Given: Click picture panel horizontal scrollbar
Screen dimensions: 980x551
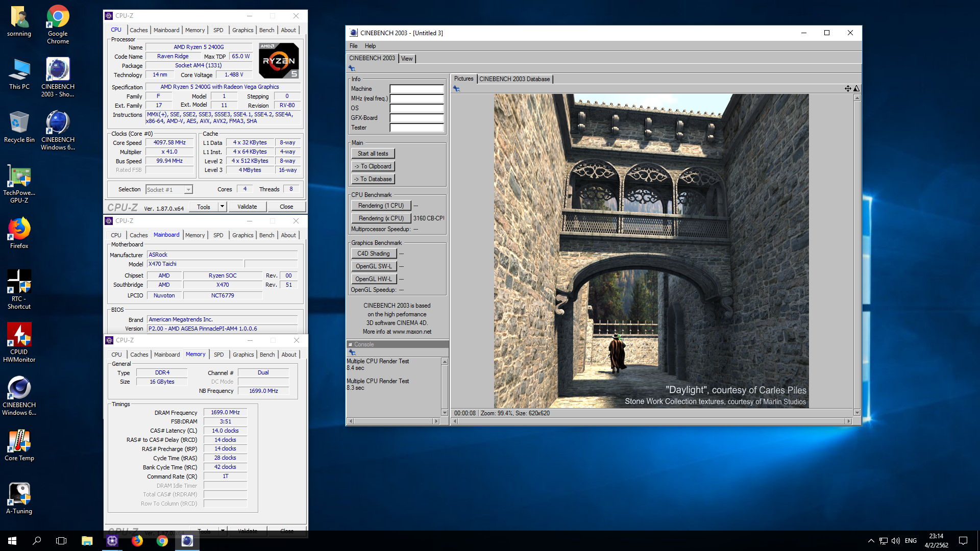Looking at the screenshot, I should tap(652, 421).
